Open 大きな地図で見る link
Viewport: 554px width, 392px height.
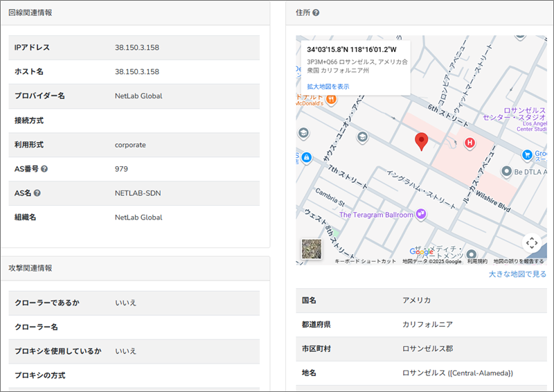click(x=517, y=274)
